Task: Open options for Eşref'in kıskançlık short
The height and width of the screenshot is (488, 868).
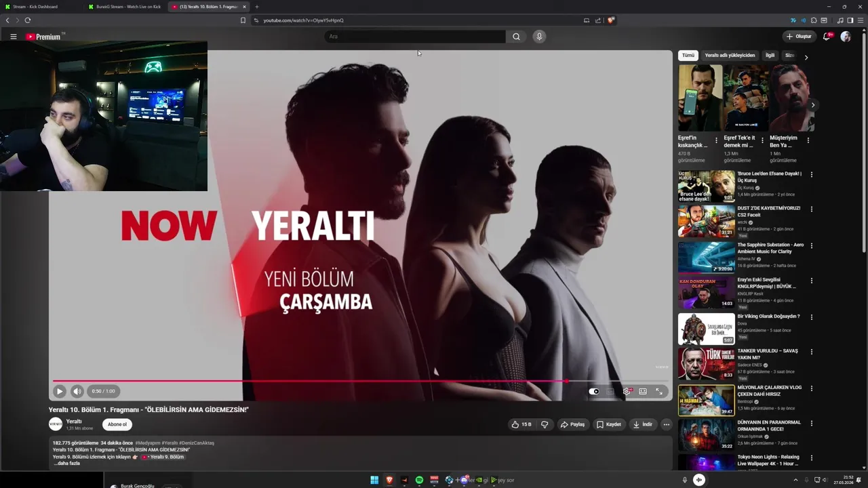Action: (x=716, y=141)
